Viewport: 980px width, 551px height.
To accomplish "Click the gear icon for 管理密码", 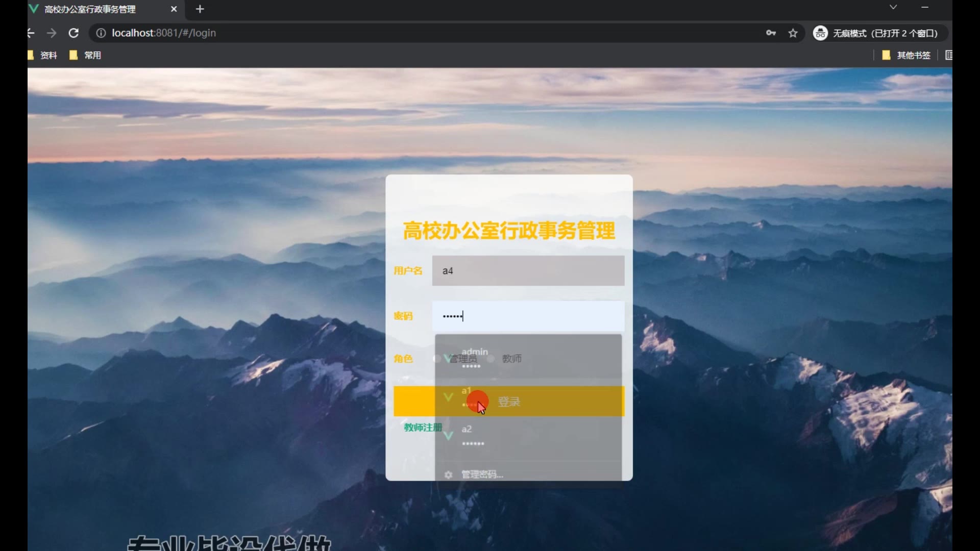I will (448, 475).
